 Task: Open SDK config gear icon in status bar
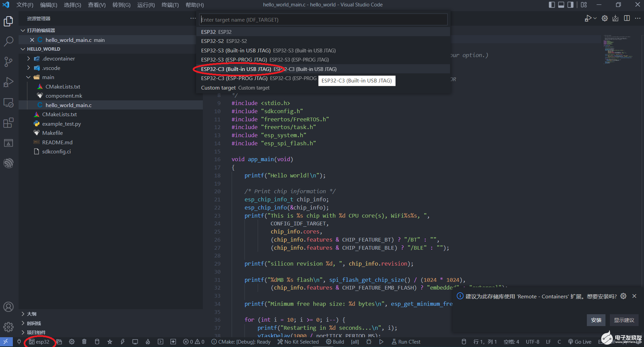click(x=72, y=342)
